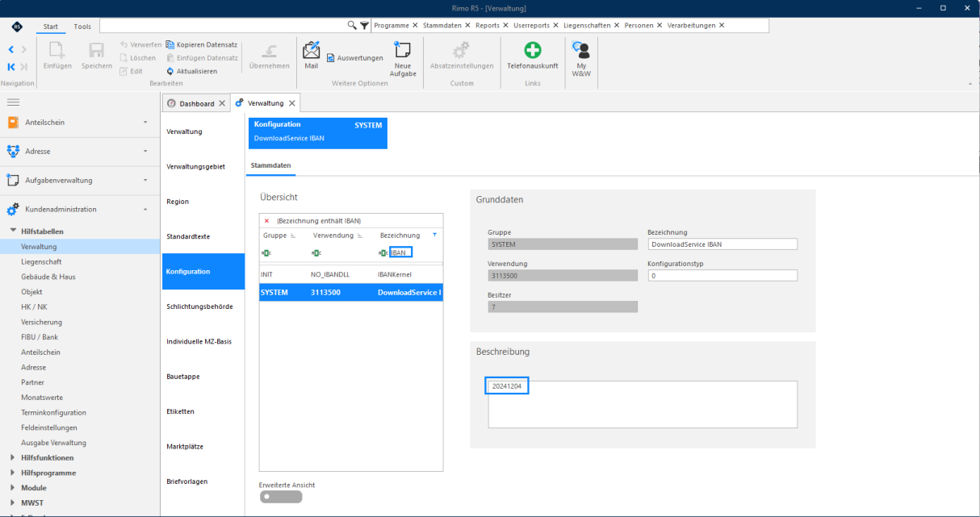Screen dimensions: 980x517
Task: Collapse the Kundenadministration section
Action: (145, 210)
